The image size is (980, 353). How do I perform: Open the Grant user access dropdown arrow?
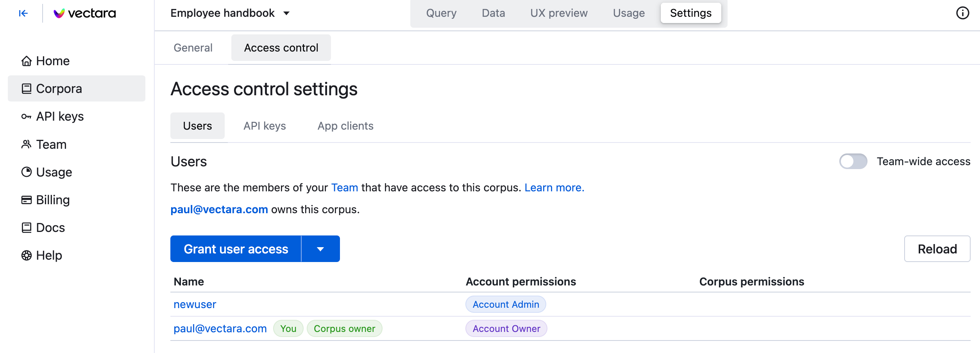tap(320, 249)
